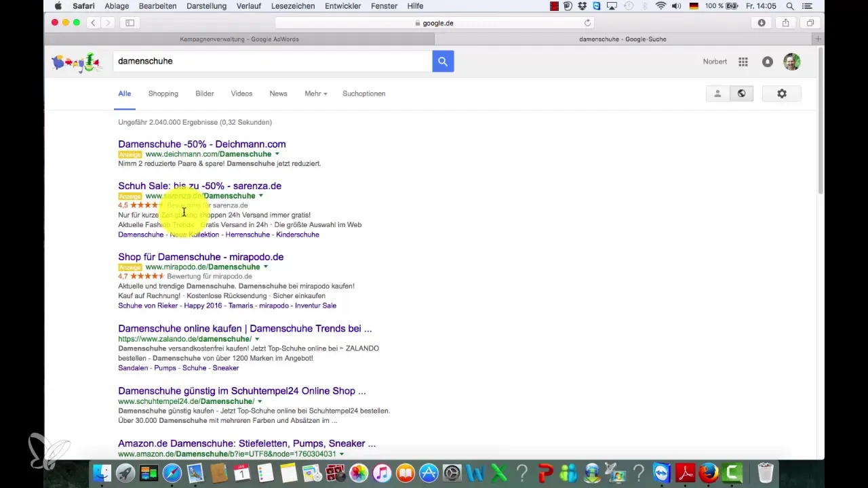Image resolution: width=868 pixels, height=488 pixels.
Task: Open Firefox from the Dock
Action: coord(709,472)
